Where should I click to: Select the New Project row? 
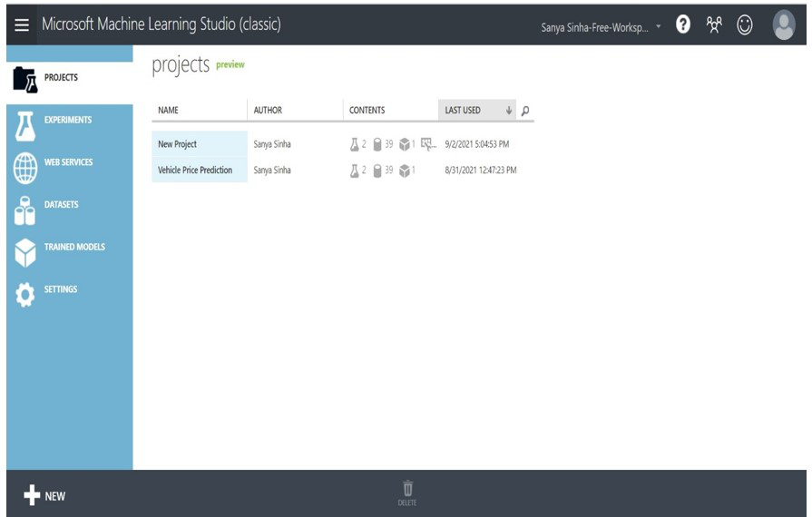coord(178,144)
